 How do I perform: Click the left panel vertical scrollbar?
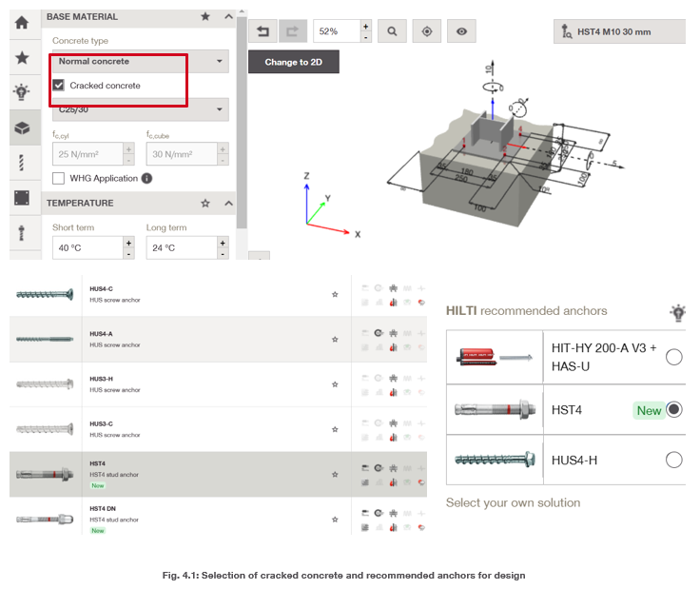[242, 123]
